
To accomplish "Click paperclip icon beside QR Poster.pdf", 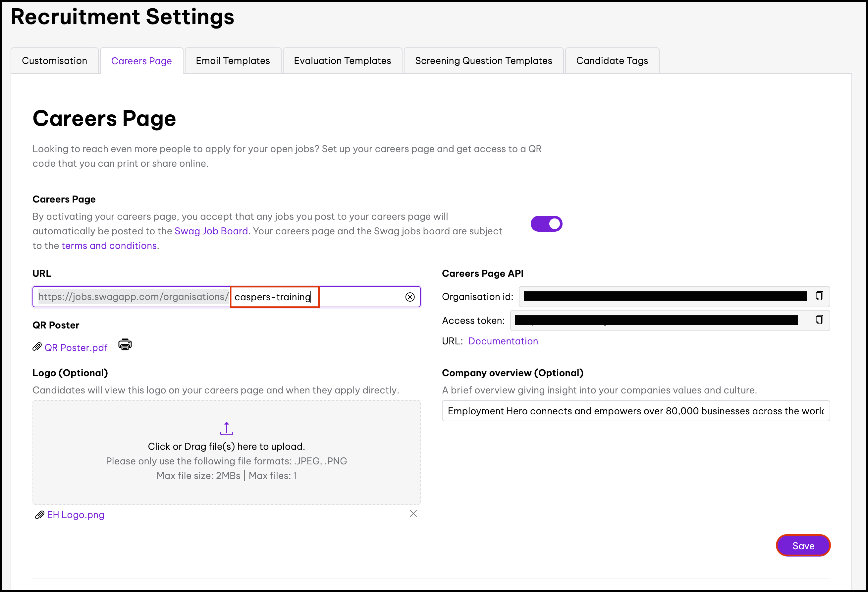I will pyautogui.click(x=37, y=347).
